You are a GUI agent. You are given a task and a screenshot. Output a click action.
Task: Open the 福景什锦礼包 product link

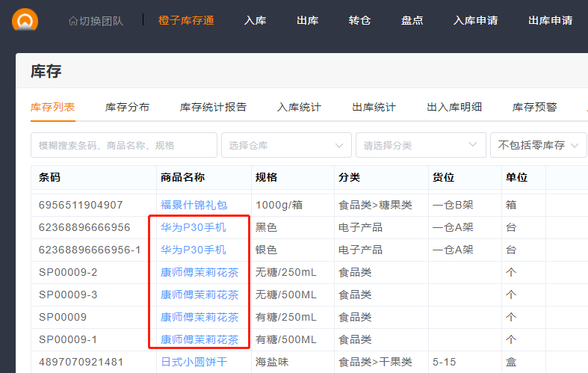point(194,205)
